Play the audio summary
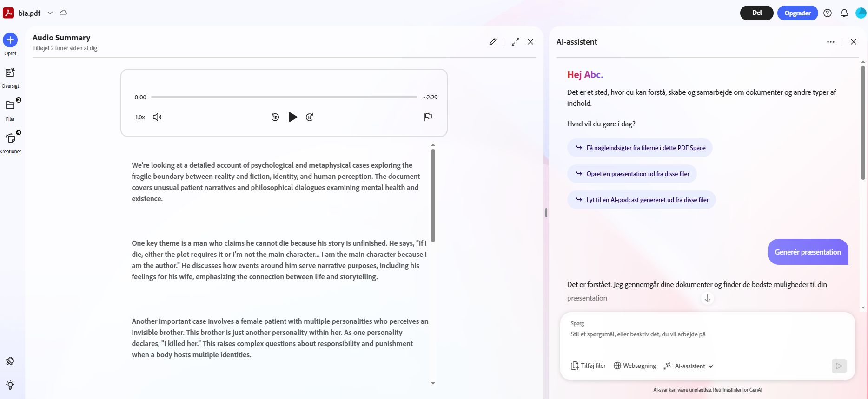Screen dimensions: 868x399 [292, 117]
